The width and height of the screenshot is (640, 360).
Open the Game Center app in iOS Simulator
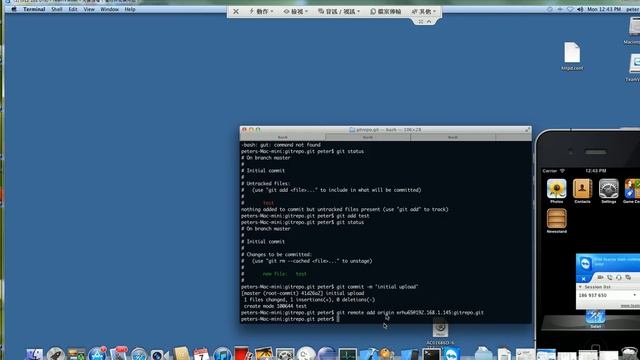[x=632, y=191]
